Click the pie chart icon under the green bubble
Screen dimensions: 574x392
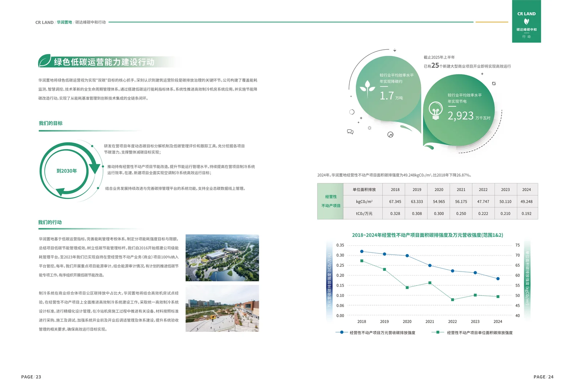(x=390, y=135)
